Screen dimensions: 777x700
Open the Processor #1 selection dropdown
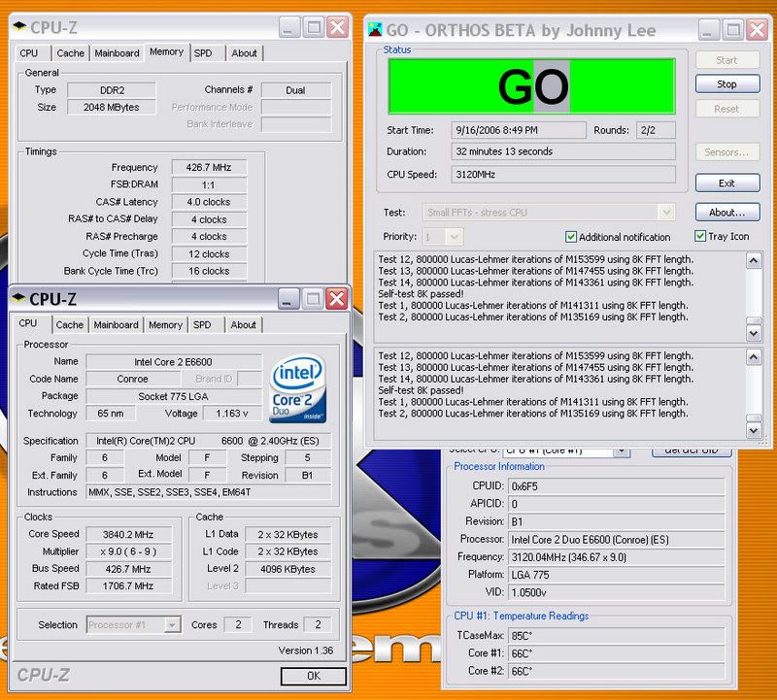click(x=172, y=625)
